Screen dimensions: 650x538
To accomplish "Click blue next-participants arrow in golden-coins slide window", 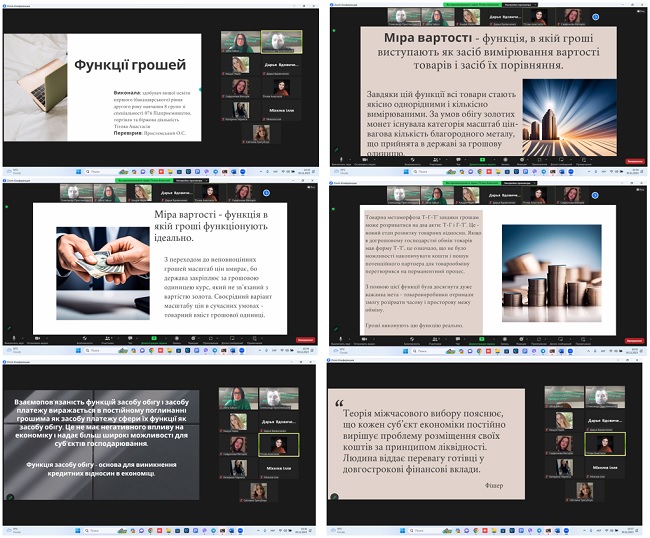I will [x=596, y=17].
